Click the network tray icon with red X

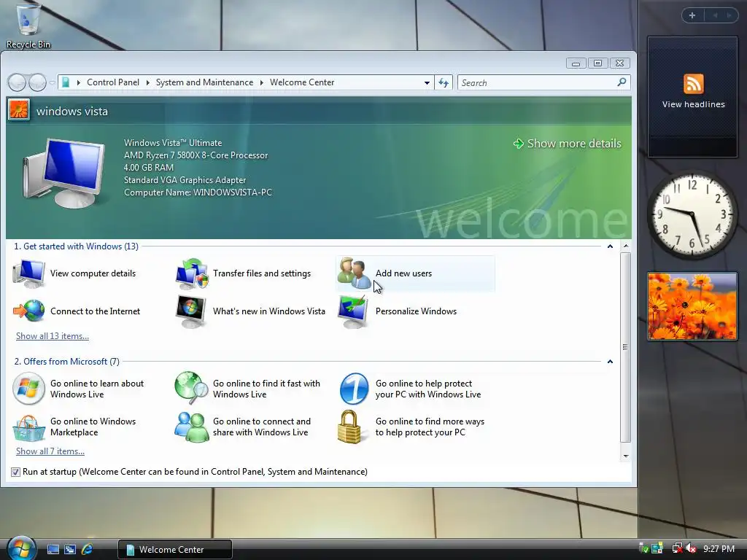click(677, 548)
